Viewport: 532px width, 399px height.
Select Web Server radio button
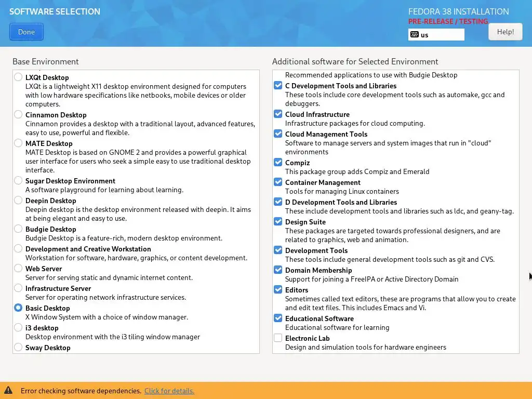[18, 268]
